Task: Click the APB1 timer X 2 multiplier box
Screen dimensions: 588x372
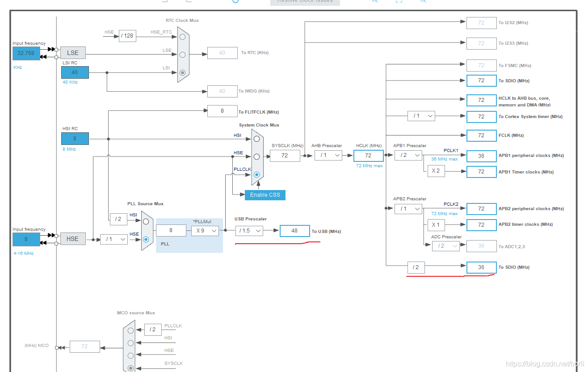Action: [x=436, y=171]
